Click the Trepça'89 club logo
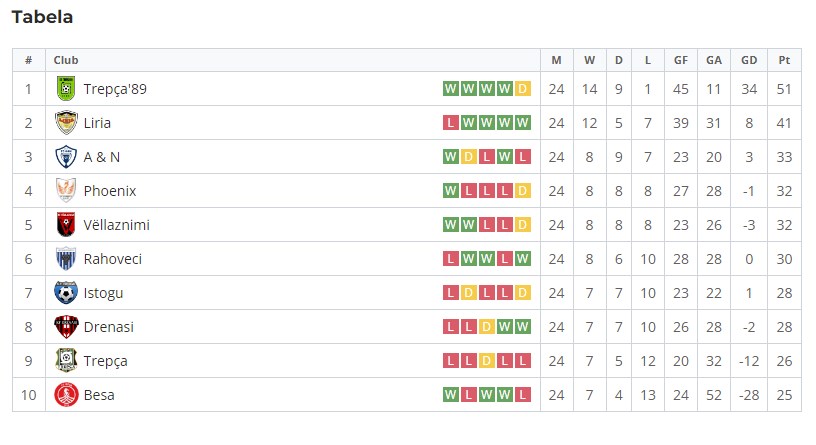 (66, 89)
